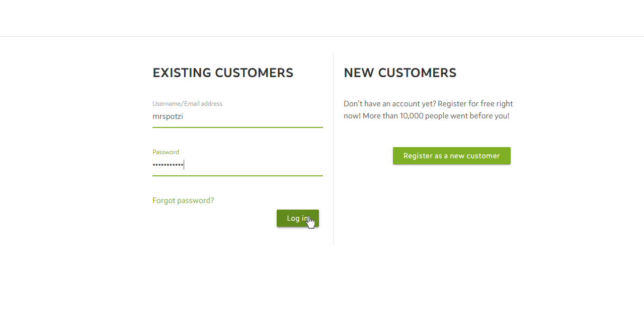Image resolution: width=644 pixels, height=330 pixels.
Task: Click the empty area right of password dots
Action: [x=254, y=165]
